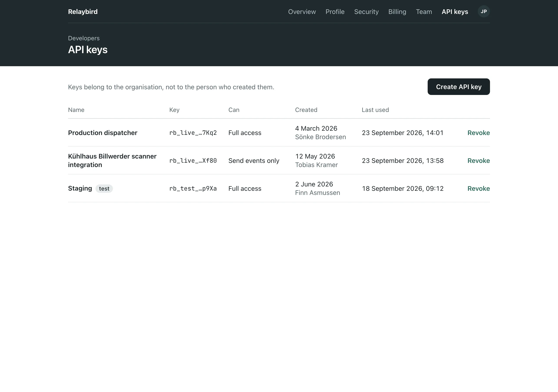Click the Created column header
Screen dimensions: 558x392
click(x=306, y=110)
